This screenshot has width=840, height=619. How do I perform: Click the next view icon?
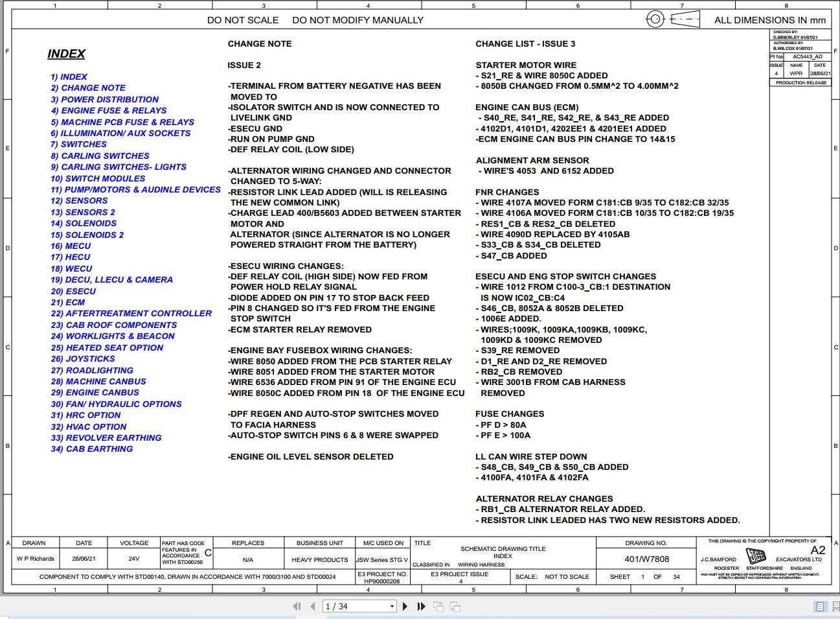pyautogui.click(x=455, y=607)
